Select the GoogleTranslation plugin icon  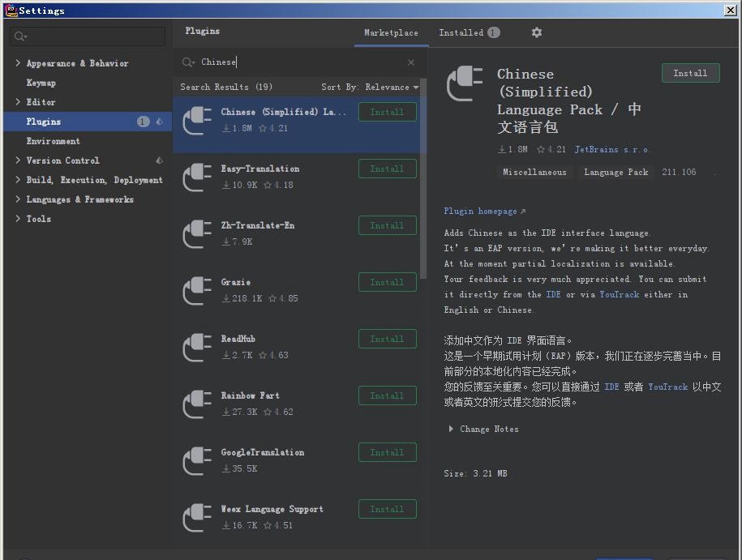point(197,461)
